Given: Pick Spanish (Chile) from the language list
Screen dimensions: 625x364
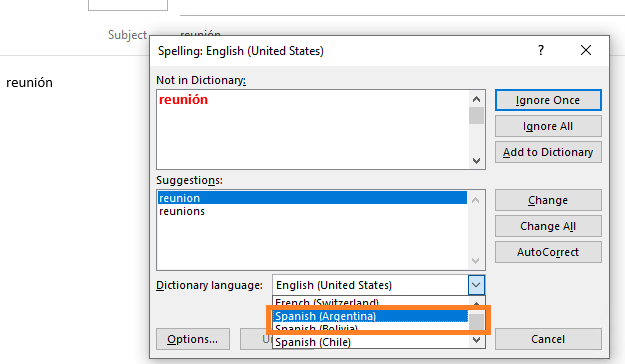Looking at the screenshot, I should (x=370, y=342).
